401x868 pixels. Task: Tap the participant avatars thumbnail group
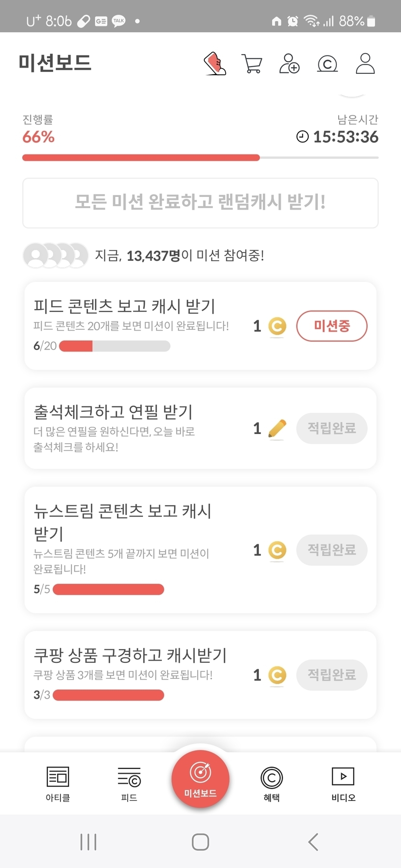pyautogui.click(x=56, y=255)
